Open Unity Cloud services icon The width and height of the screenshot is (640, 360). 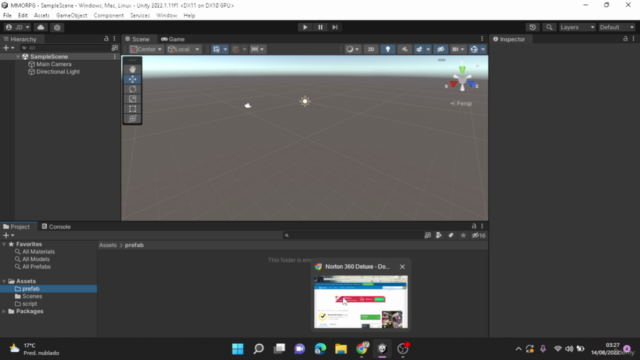click(x=41, y=27)
